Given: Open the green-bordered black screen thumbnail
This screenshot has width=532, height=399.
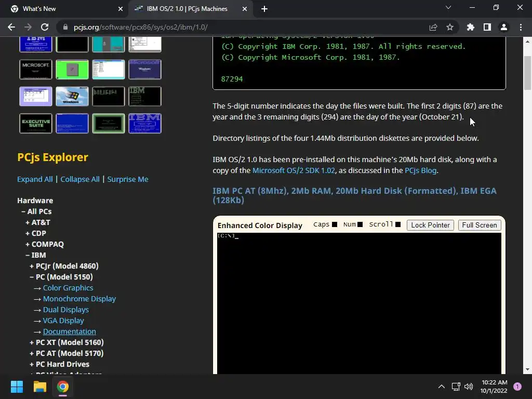Looking at the screenshot, I should [x=109, y=124].
